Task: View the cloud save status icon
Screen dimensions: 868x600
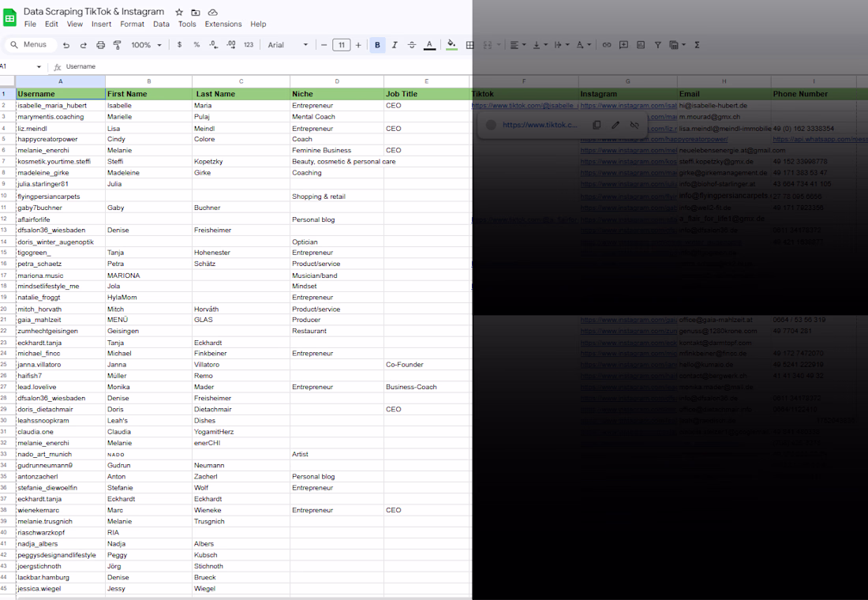Action: tap(212, 12)
